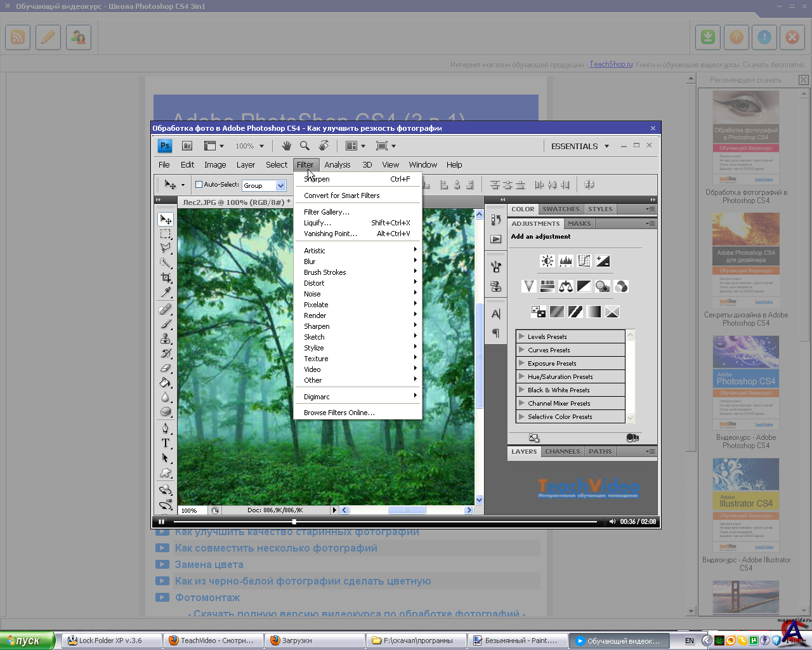Click the video progress slider handle
812x650 pixels.
coord(294,522)
